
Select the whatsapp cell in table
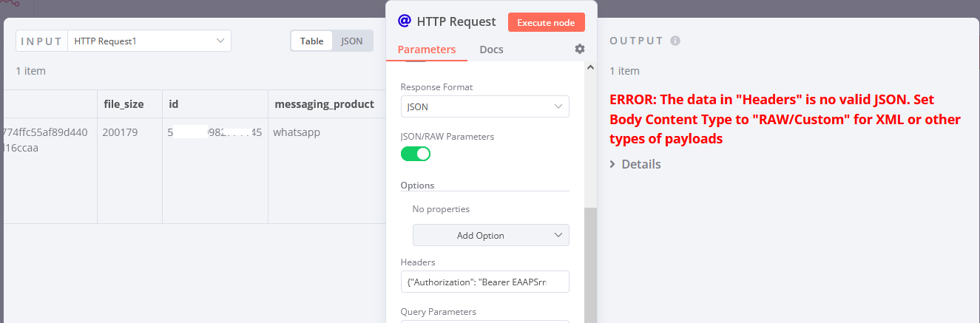pyautogui.click(x=295, y=133)
